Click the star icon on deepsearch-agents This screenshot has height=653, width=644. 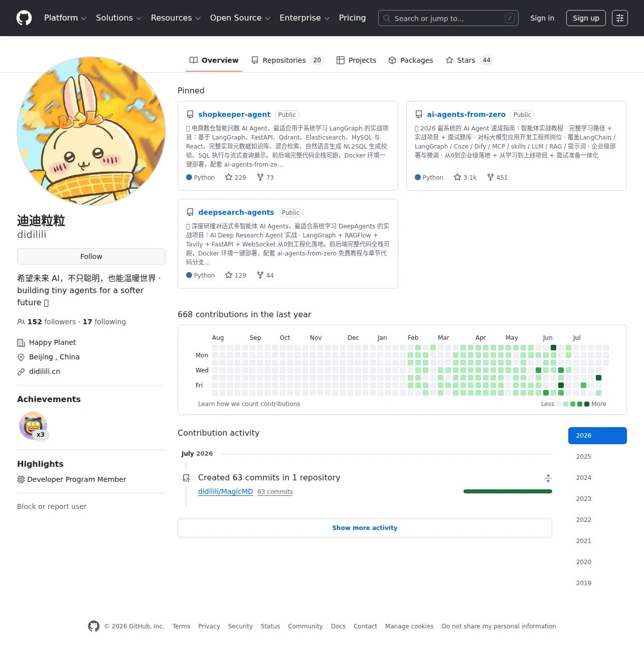click(229, 275)
